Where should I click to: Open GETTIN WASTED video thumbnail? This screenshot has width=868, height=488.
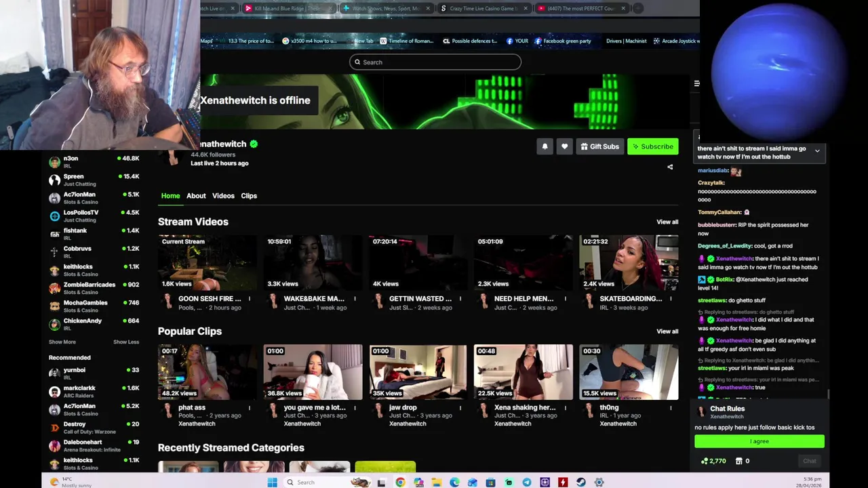418,263
